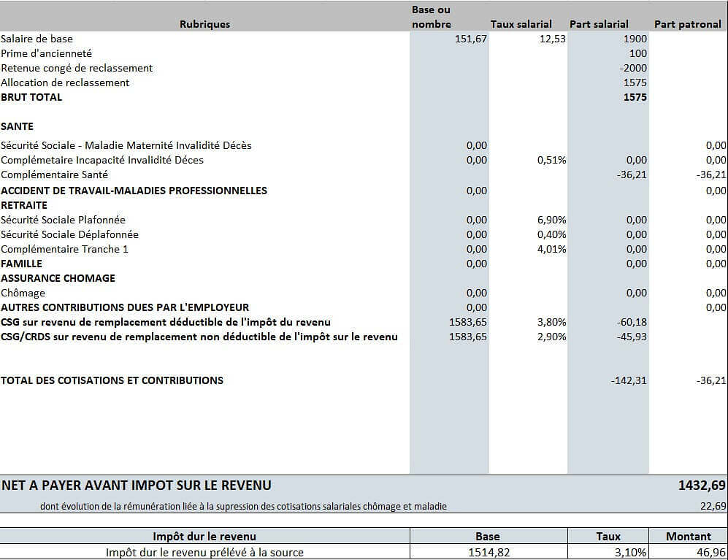Select the 12,53 rate for Salaire de base
Viewport: 728px width, 560px height.
553,39
